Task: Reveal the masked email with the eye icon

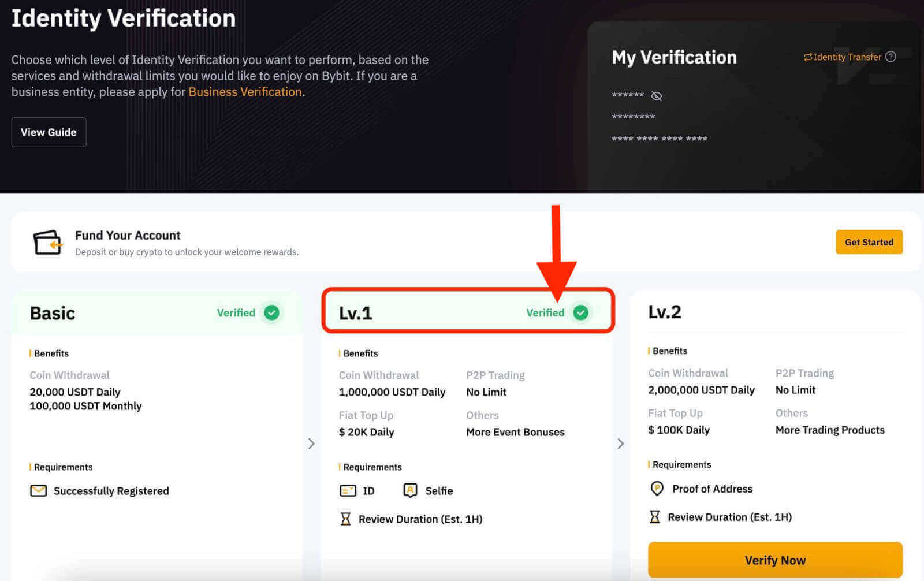Action: (656, 96)
